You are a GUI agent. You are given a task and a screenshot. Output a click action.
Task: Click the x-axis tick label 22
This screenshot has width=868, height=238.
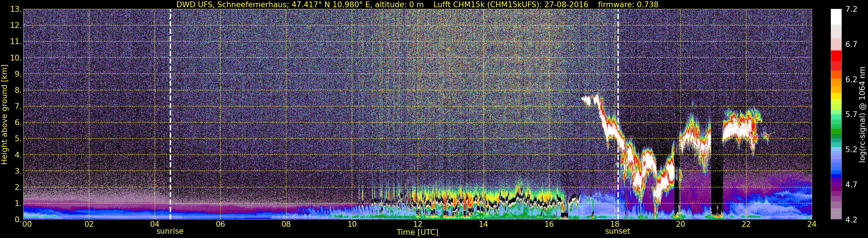[x=746, y=224]
